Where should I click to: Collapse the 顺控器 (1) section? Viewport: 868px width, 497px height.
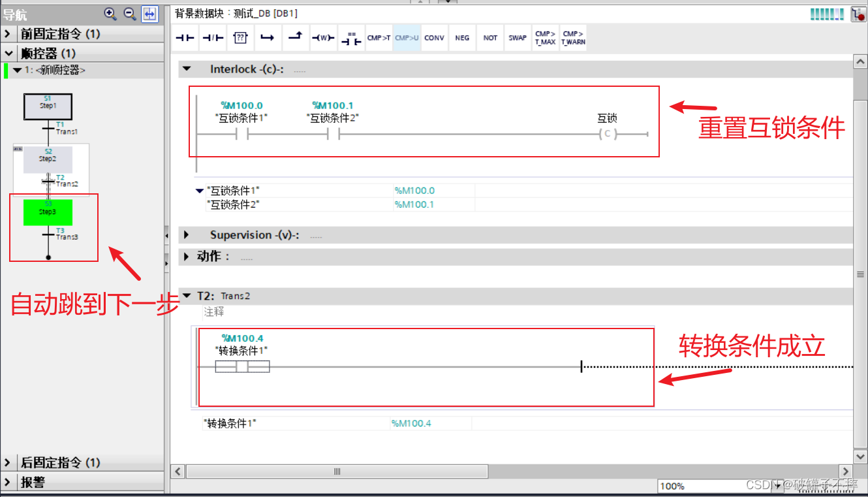(x=8, y=54)
